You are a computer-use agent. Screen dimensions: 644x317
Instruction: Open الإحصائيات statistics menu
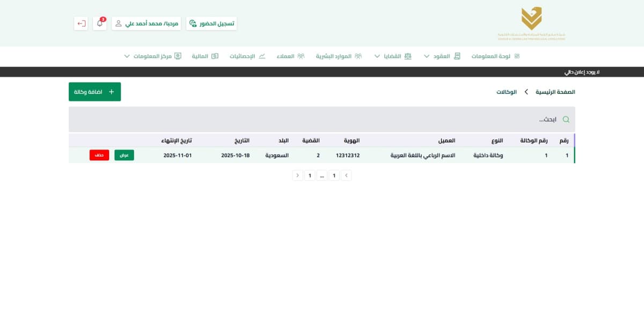(x=247, y=56)
